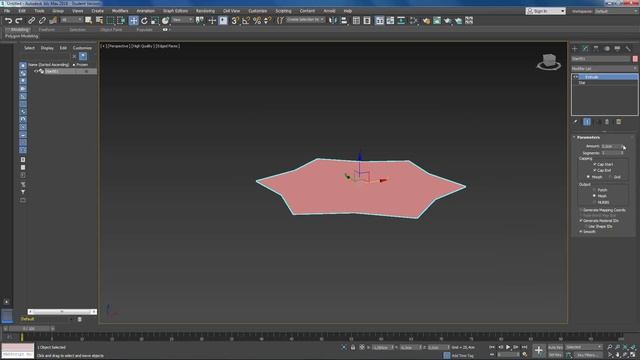The height and width of the screenshot is (360, 640).
Task: Open the Rendering menu
Action: (205, 11)
